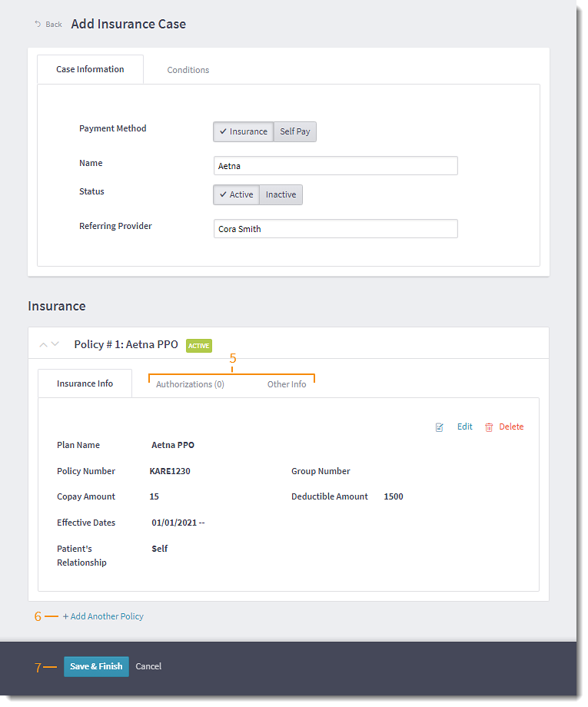Click the Delete trash icon
Image resolution: width=588 pixels, height=707 pixels.
point(489,427)
